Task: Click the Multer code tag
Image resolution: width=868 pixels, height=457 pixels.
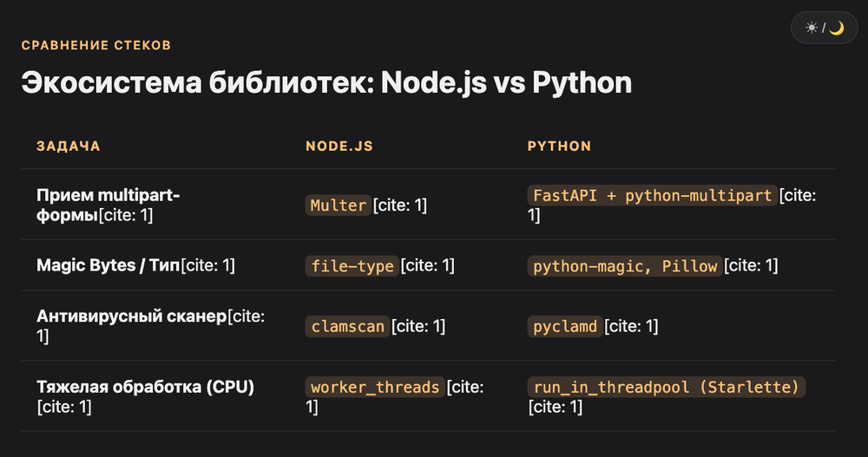Action: [x=339, y=206]
